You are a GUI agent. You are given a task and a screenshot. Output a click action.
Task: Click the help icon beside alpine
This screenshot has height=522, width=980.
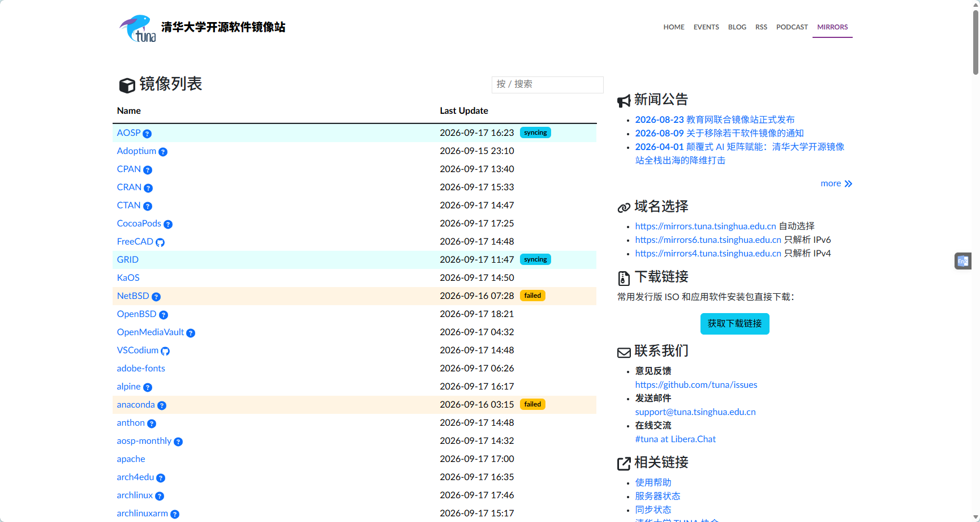coord(148,387)
